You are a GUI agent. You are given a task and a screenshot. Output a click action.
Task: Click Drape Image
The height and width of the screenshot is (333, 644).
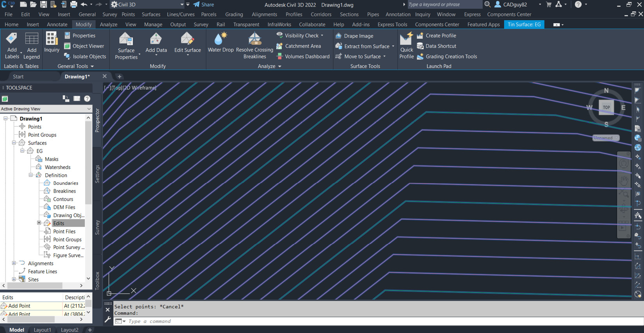354,36
